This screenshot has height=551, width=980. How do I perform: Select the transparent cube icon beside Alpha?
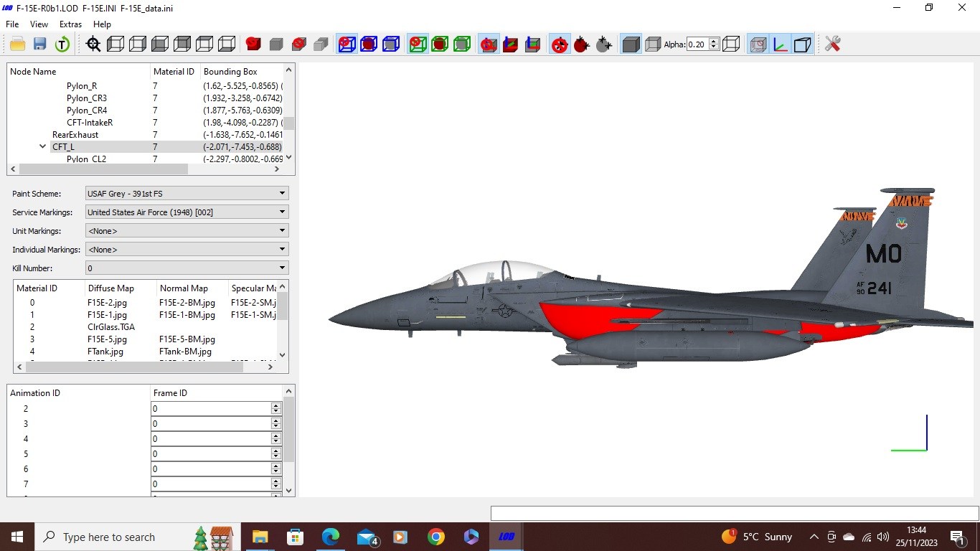(x=653, y=44)
